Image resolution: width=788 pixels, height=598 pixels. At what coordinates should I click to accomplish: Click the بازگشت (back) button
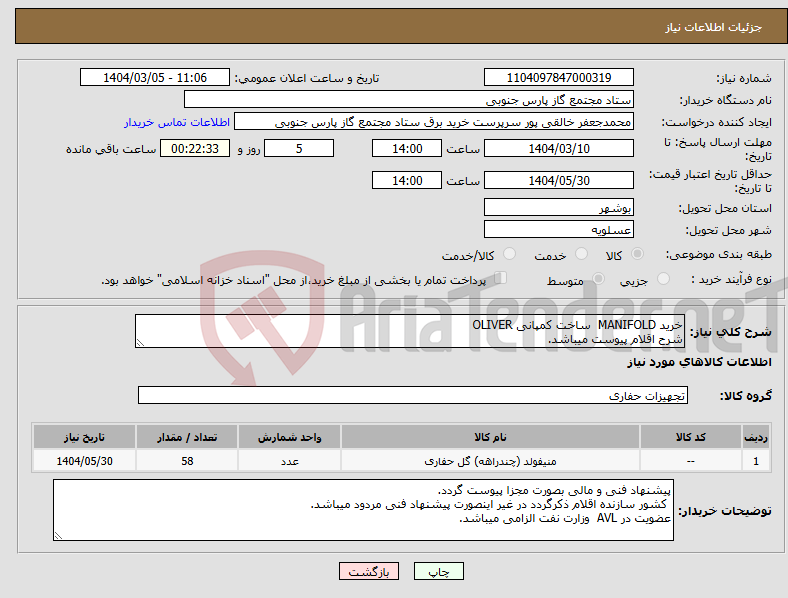tap(369, 571)
